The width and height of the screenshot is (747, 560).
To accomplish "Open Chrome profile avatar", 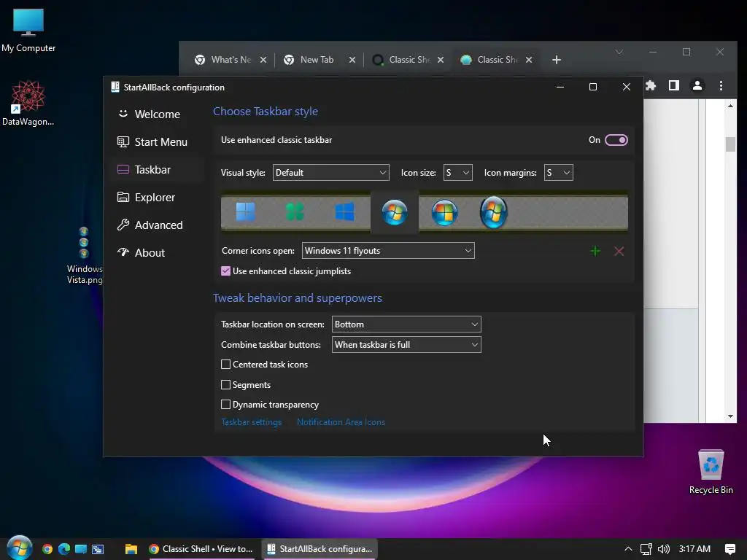I will point(697,86).
